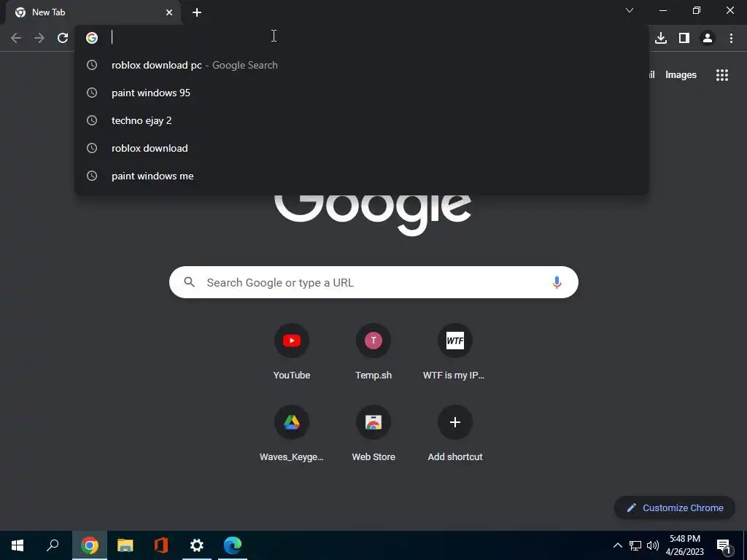Open the volume speaker tray icon
This screenshot has width=747, height=560.
tap(653, 545)
